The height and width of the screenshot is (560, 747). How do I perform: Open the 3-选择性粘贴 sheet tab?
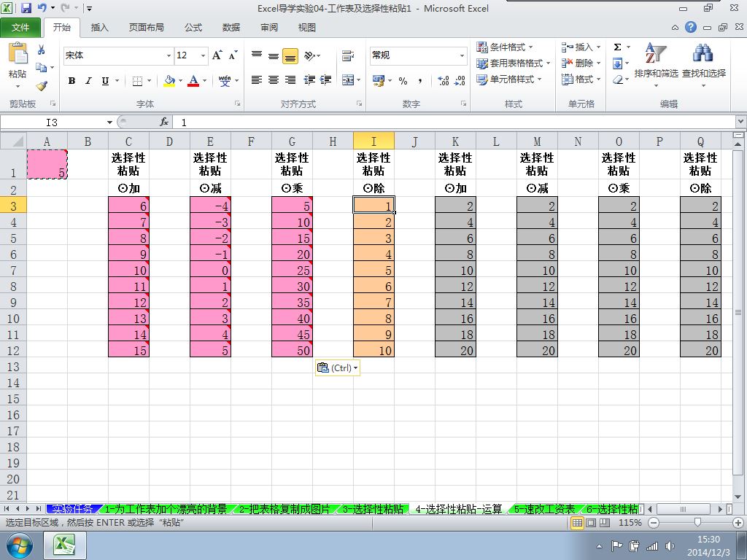point(373,510)
